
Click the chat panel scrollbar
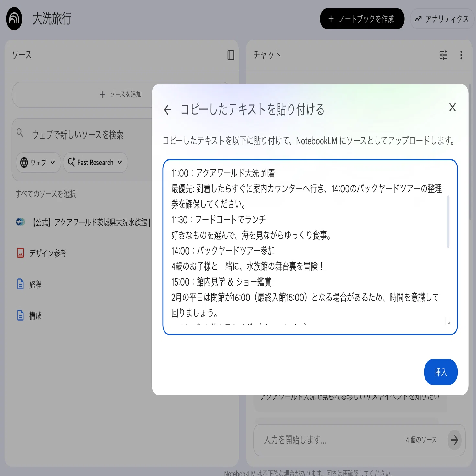[470, 152]
